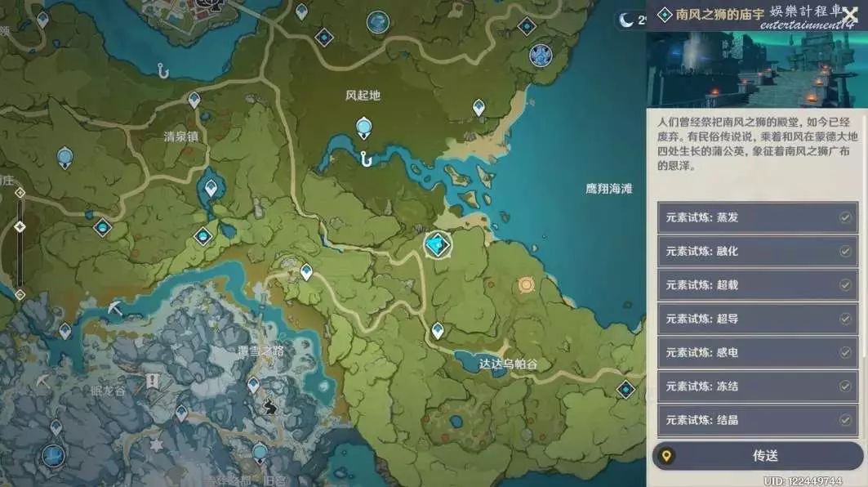Click the teleport waypoint north of 达达乌帕谷

438,330
